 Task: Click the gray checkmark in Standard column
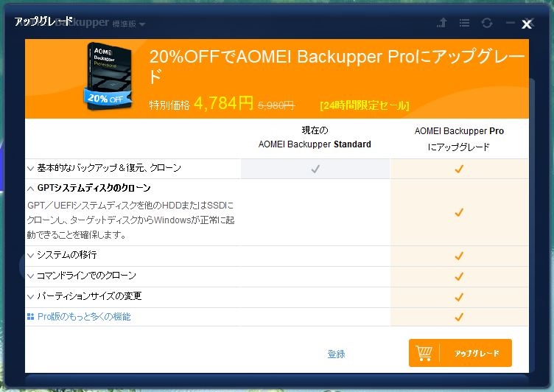(315, 169)
